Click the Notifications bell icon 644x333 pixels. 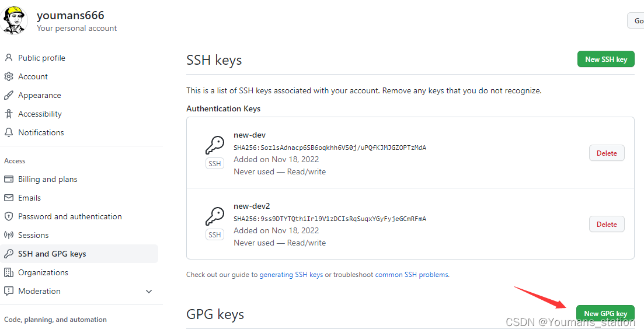point(9,132)
